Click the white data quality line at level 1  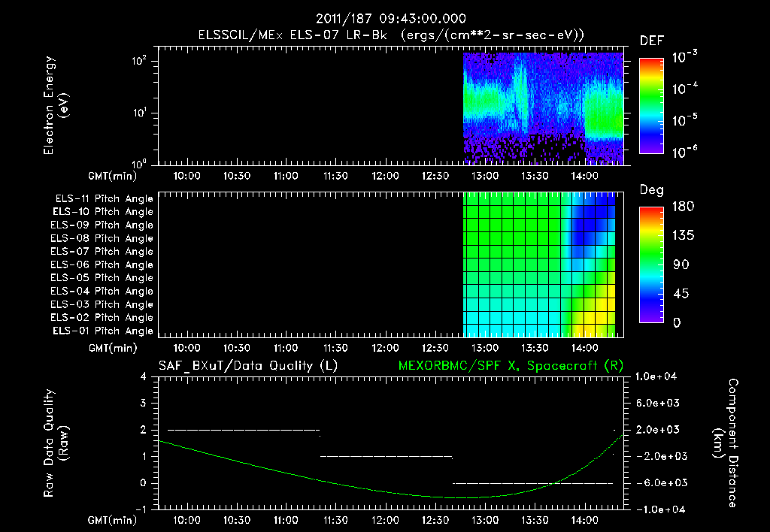click(x=386, y=457)
